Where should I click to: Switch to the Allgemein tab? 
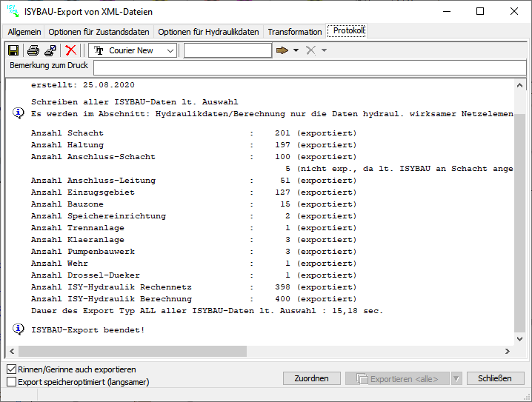24,32
